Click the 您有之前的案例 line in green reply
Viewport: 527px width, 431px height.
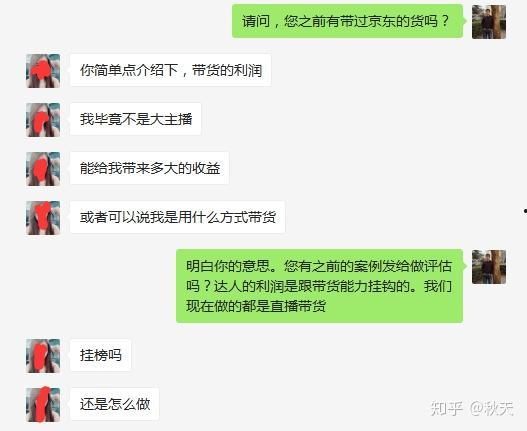click(x=319, y=266)
